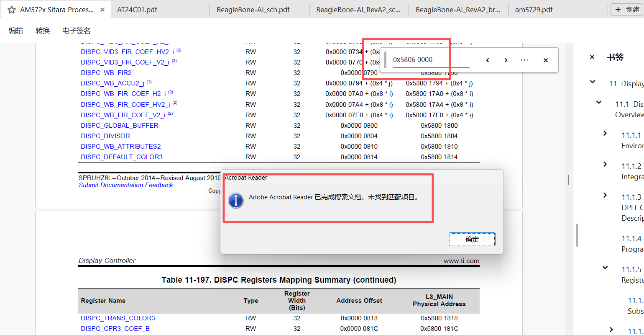Click the address offset 0x0000 0800
The height and width of the screenshot is (335, 644).
[x=359, y=126]
